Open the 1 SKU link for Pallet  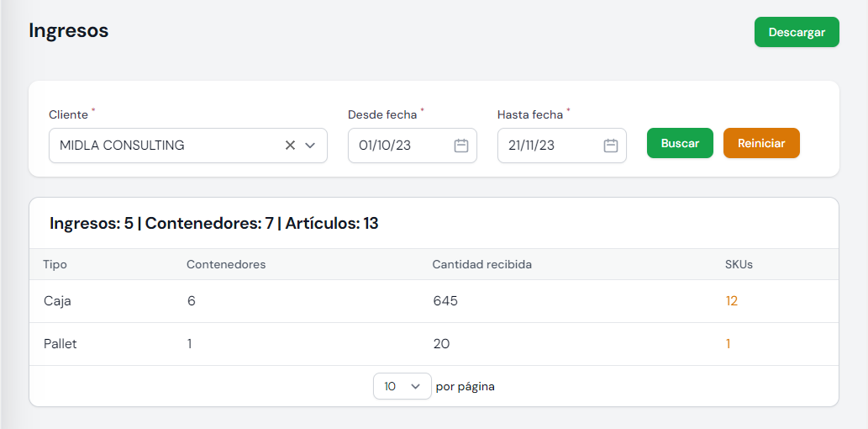pos(728,344)
